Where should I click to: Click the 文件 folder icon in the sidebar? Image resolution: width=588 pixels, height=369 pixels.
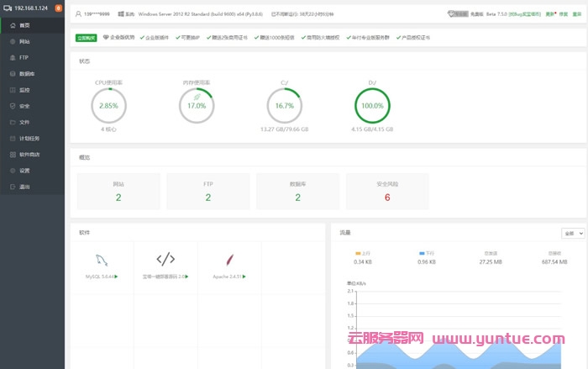pyautogui.click(x=13, y=122)
